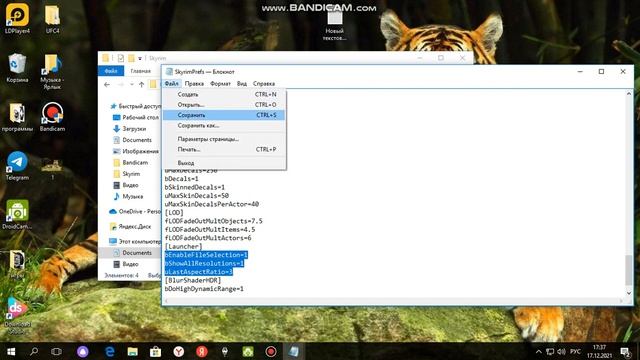The height and width of the screenshot is (360, 640).
Task: Open the LDPlayer4 desktop shortcut
Action: [17, 18]
